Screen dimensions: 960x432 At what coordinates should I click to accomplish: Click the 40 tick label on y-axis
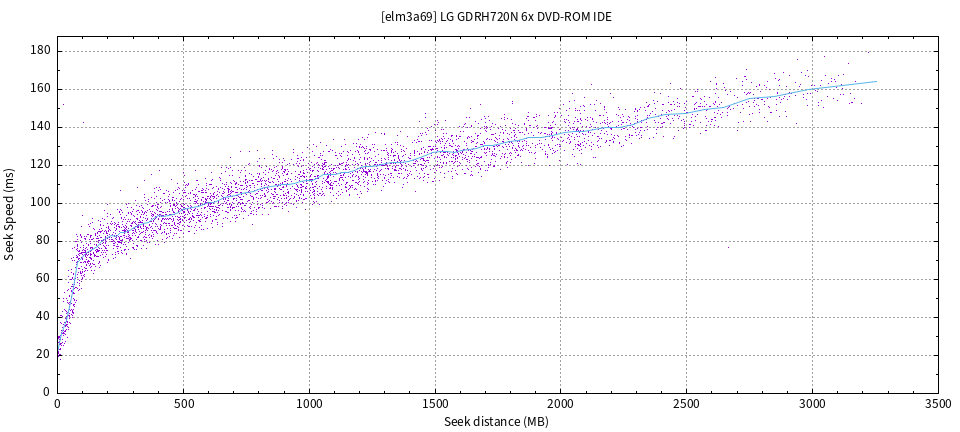coord(44,317)
